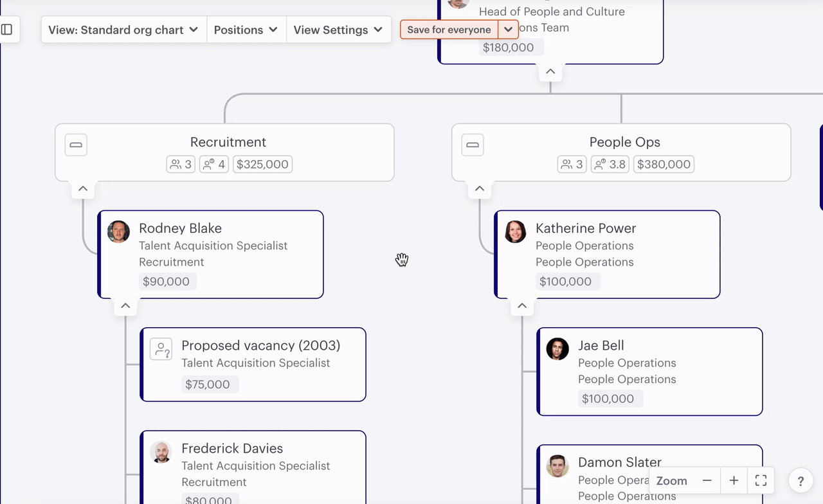823x504 pixels.
Task: Click Rodney Blake's profile photo
Action: coord(119,232)
